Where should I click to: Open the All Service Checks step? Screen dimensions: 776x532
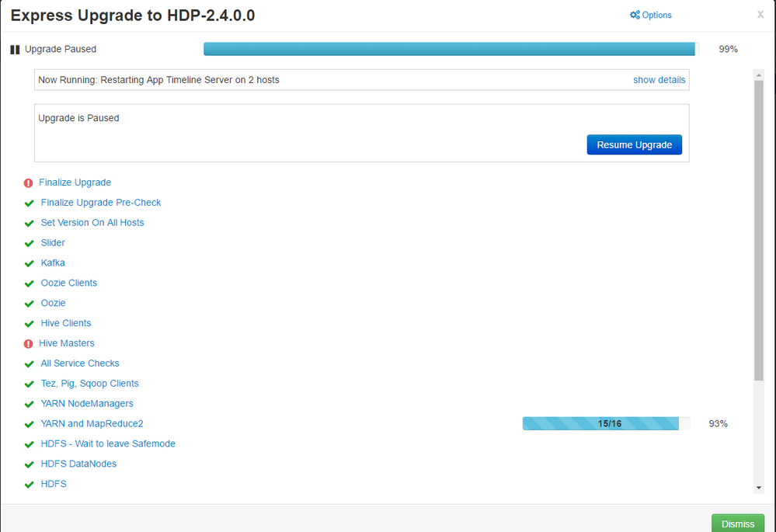click(80, 363)
